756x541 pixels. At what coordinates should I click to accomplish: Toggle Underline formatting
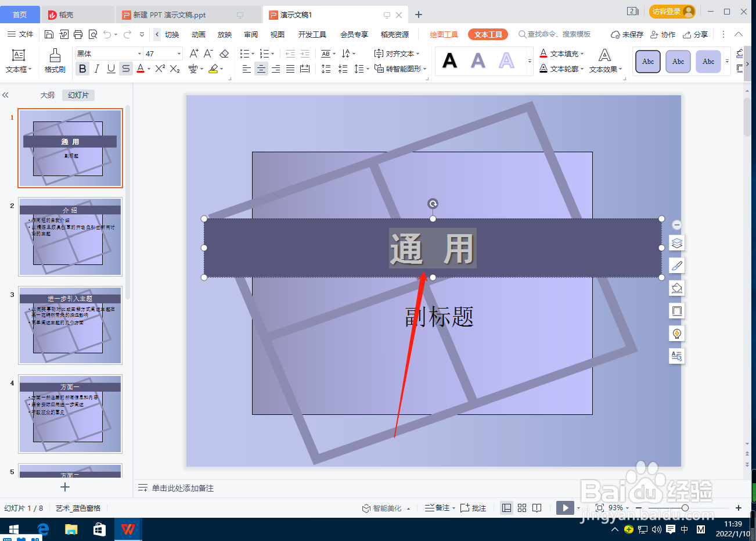tap(111, 69)
